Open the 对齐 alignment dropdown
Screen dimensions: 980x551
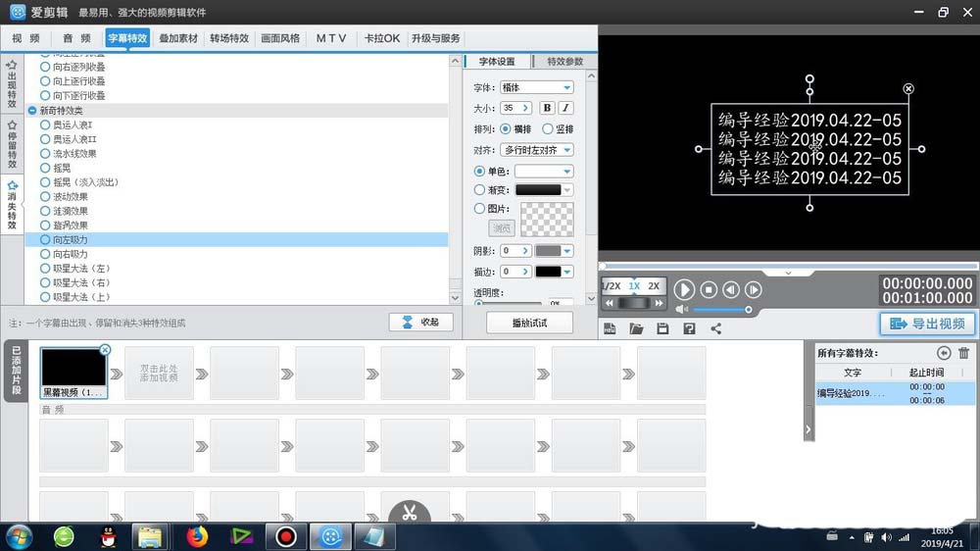[566, 150]
